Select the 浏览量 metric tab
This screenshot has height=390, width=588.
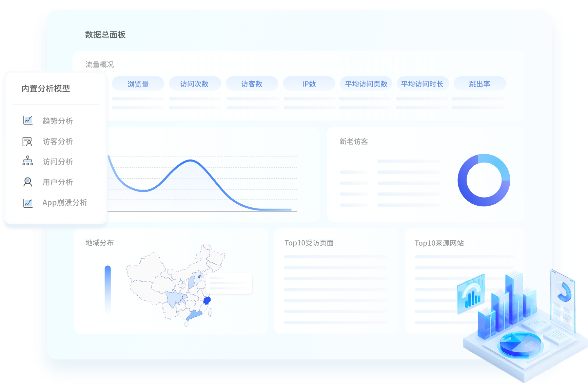click(x=138, y=84)
